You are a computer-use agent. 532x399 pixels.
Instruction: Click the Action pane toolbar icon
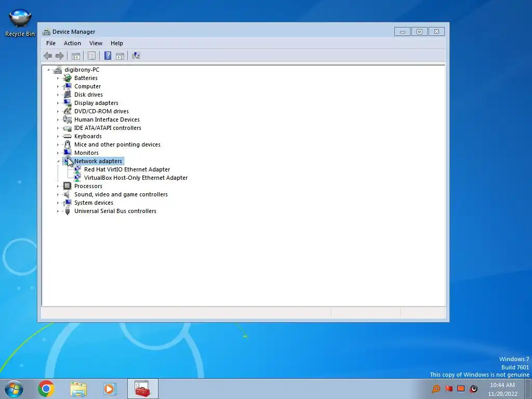tap(120, 56)
